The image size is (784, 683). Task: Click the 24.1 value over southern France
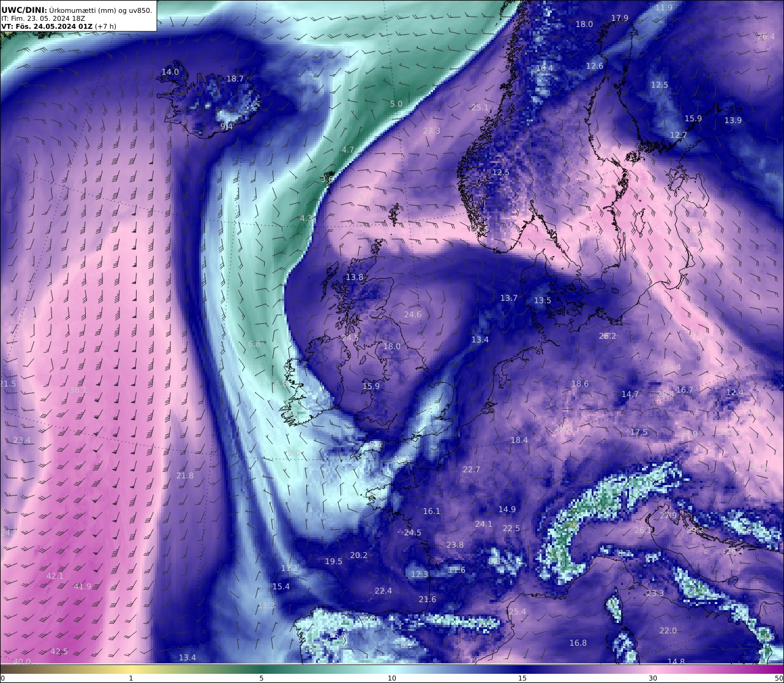click(x=484, y=524)
